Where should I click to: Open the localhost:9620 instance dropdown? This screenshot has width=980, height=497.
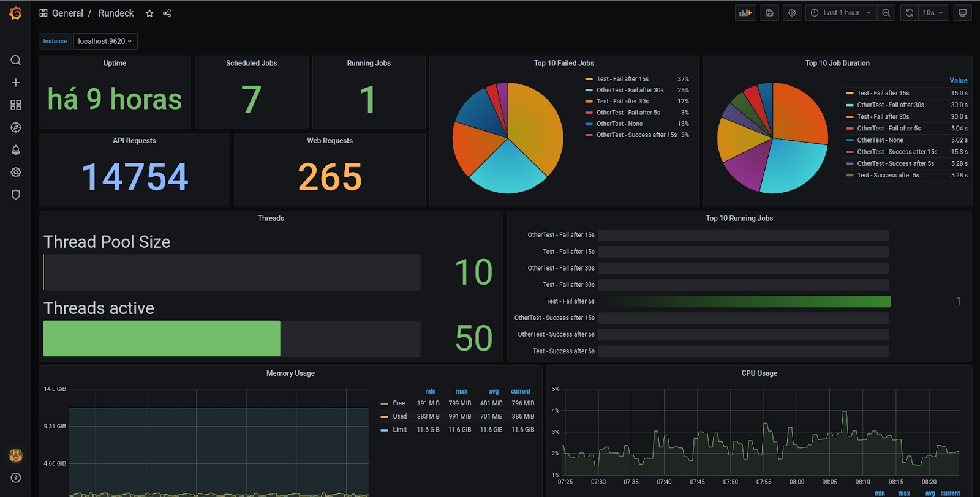[105, 41]
